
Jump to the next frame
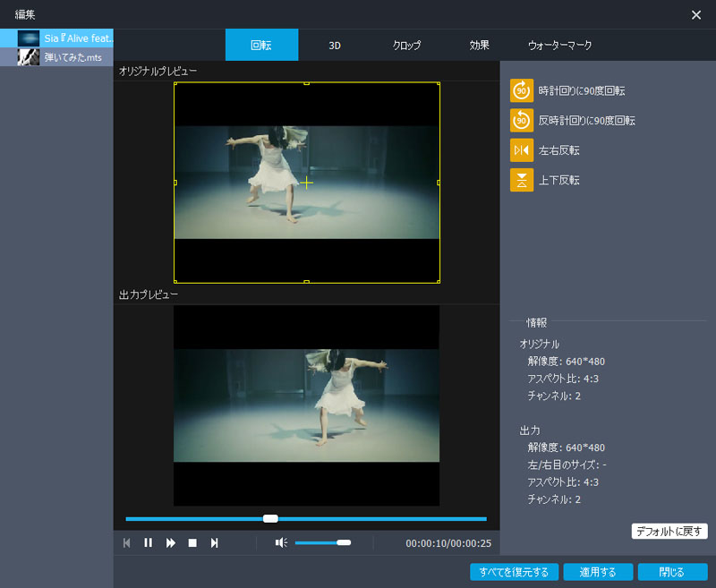[214, 541]
